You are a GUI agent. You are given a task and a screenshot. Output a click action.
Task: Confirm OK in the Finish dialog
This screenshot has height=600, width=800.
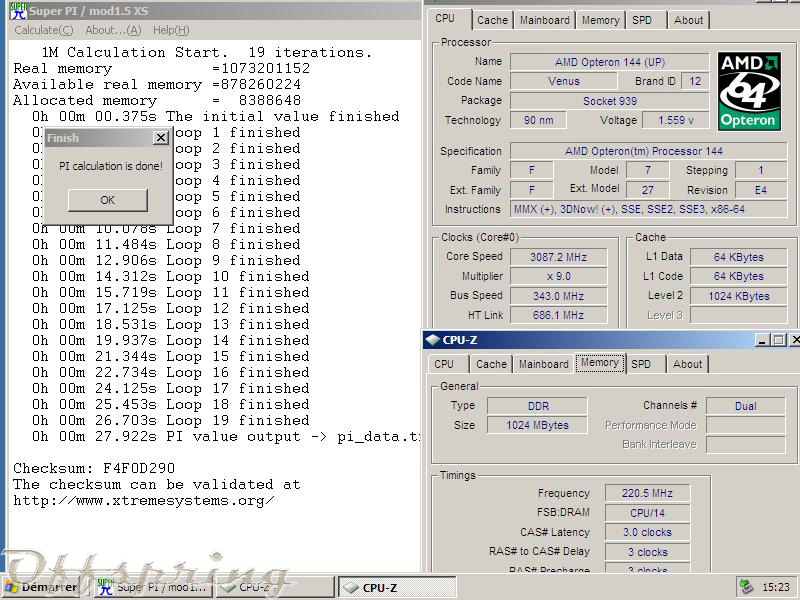point(108,200)
